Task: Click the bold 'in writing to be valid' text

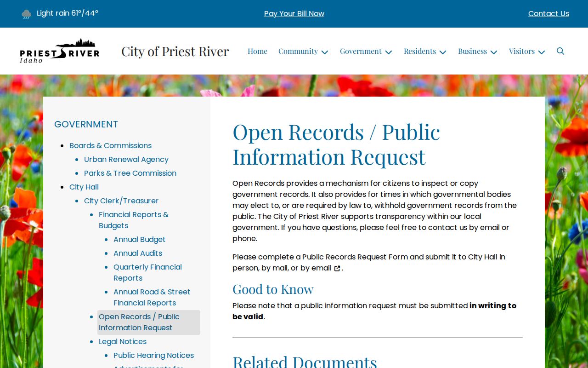Action: point(374,311)
